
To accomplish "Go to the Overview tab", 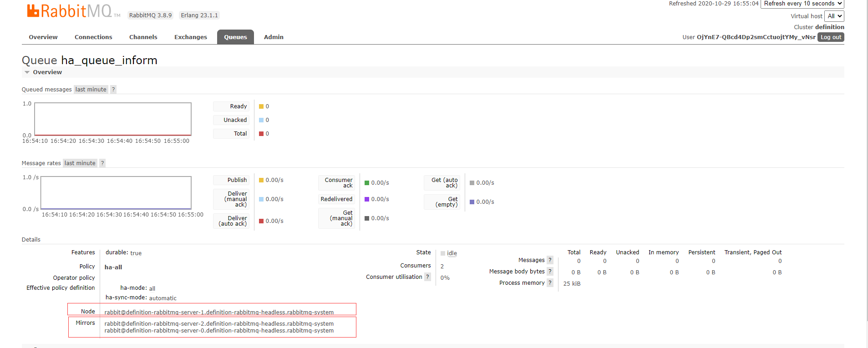I will click(x=43, y=37).
